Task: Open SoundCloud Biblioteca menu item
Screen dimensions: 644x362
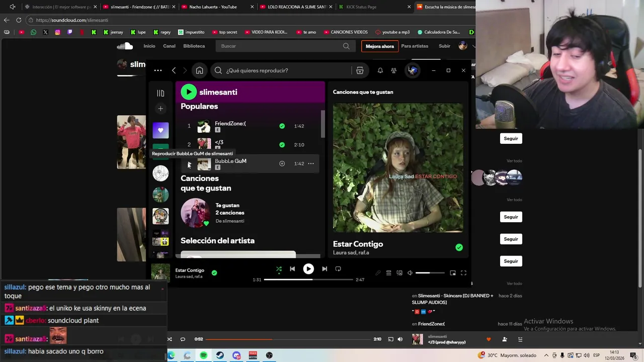Action: 194,46
